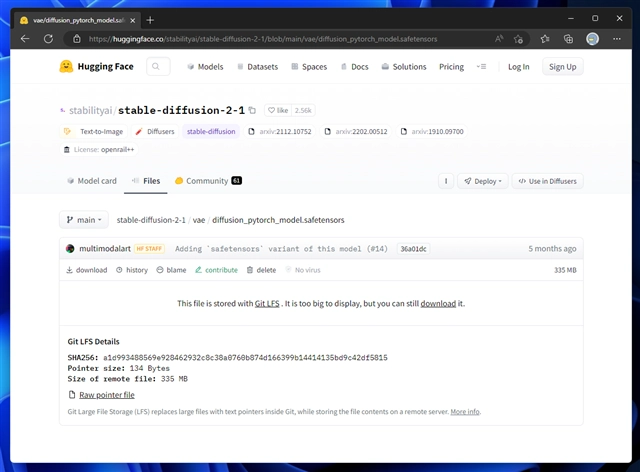Click the 5 months ago timestamp

tap(552, 249)
